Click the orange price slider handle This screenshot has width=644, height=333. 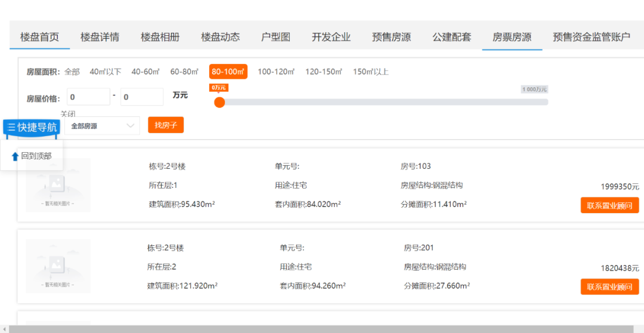[219, 102]
